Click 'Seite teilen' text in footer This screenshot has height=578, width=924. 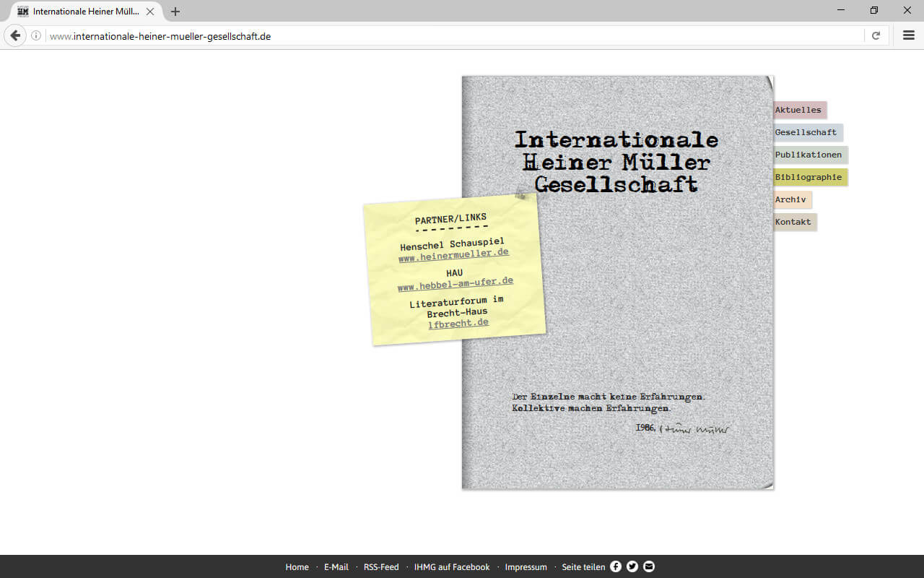click(583, 567)
